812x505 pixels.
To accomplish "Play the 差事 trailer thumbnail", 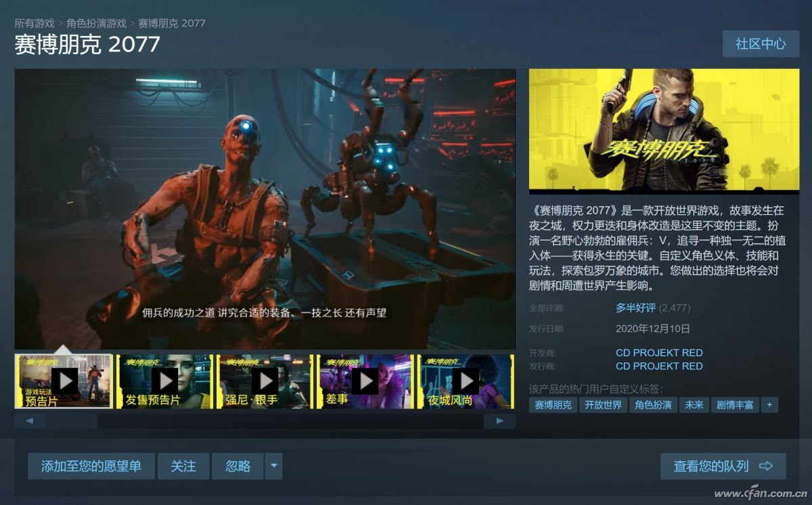I will [x=365, y=381].
